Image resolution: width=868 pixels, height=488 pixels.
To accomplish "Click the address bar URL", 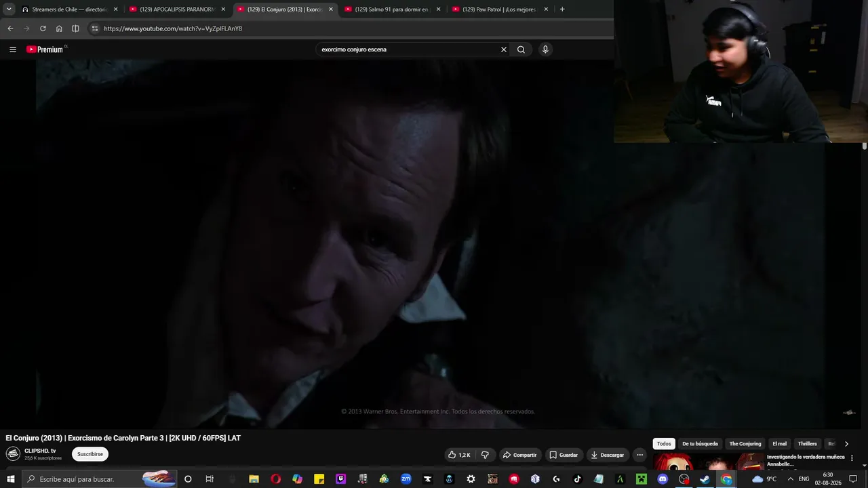I will [173, 28].
